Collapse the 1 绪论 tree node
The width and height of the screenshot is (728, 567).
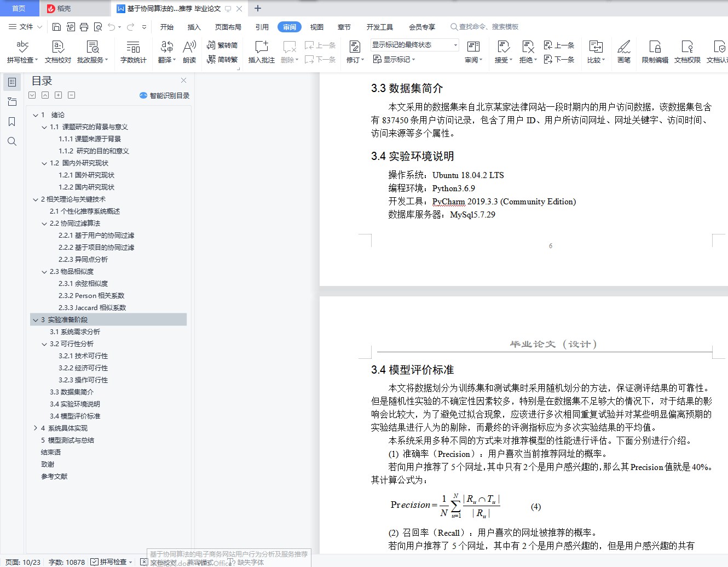click(36, 115)
